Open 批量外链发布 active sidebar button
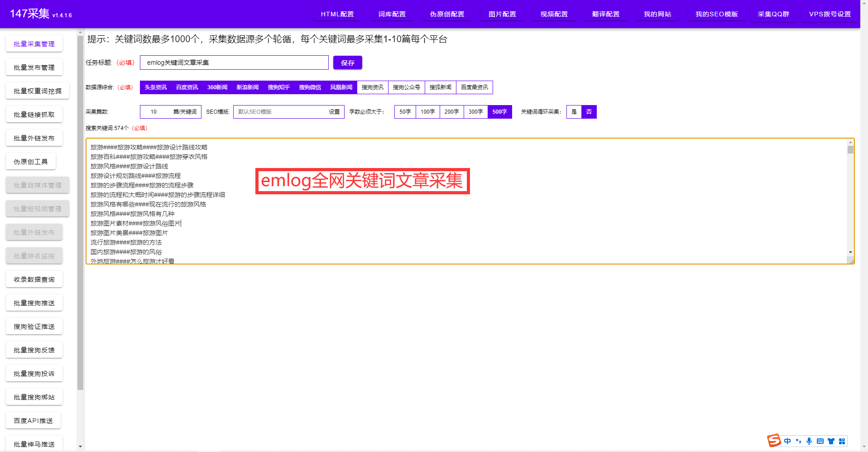Viewport: 868px width, 452px height. pos(34,138)
